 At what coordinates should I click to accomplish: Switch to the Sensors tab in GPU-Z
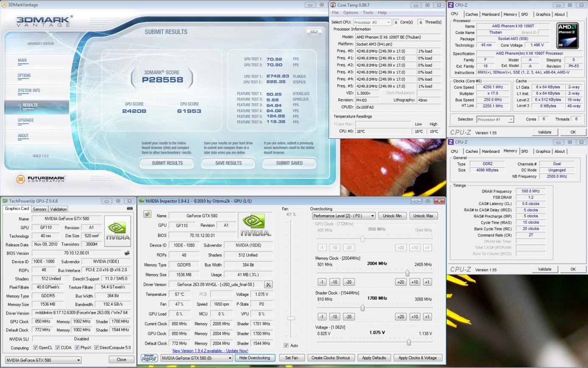click(x=39, y=209)
